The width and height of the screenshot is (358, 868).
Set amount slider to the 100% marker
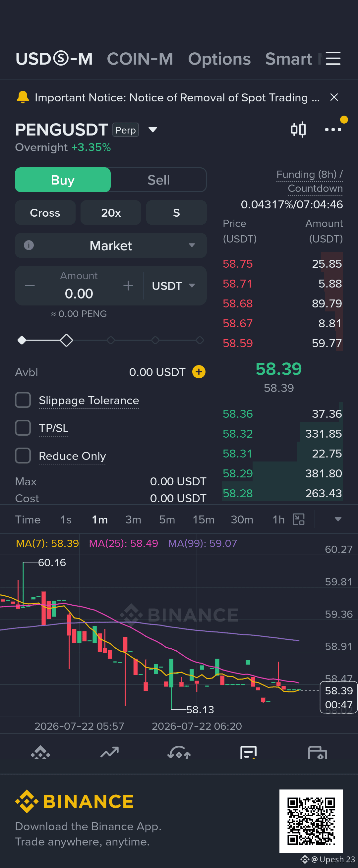point(200,340)
